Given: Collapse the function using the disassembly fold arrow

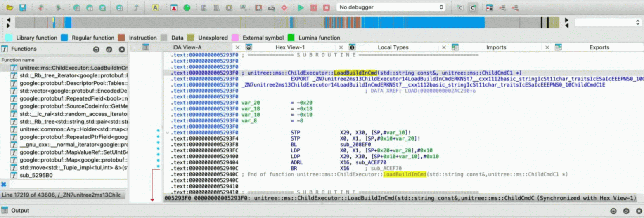Looking at the screenshot, I should click(167, 133).
